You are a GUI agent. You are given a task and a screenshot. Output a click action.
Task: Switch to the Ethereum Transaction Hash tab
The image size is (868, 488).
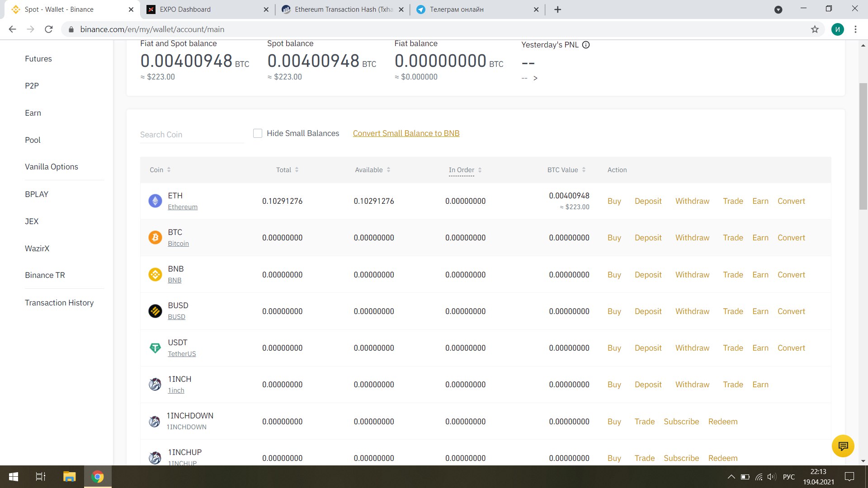coord(342,9)
